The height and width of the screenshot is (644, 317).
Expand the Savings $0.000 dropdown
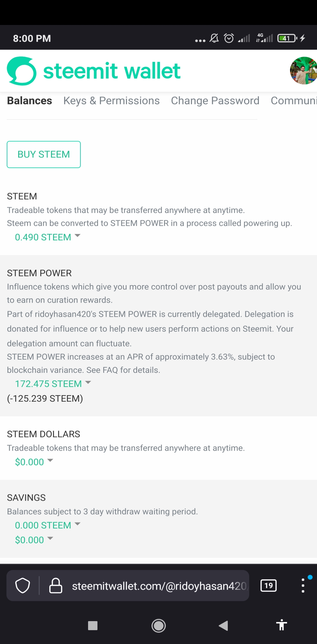[x=34, y=540]
